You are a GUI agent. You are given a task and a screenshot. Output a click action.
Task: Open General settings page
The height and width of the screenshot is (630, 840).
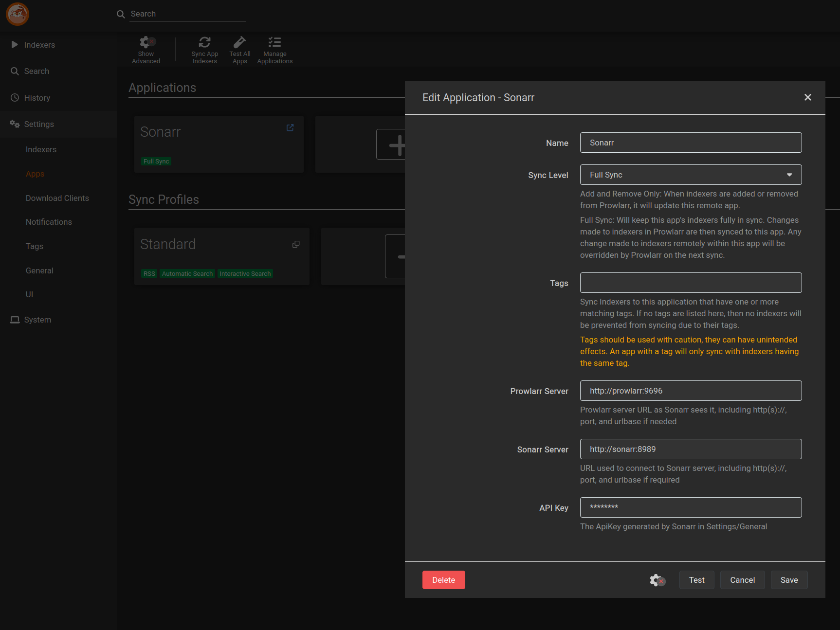pyautogui.click(x=39, y=270)
